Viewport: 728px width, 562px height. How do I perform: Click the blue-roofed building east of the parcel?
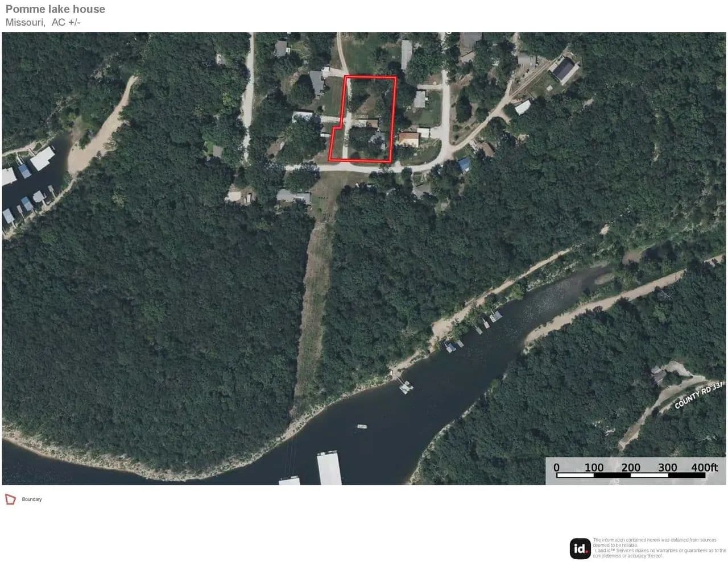(464, 165)
